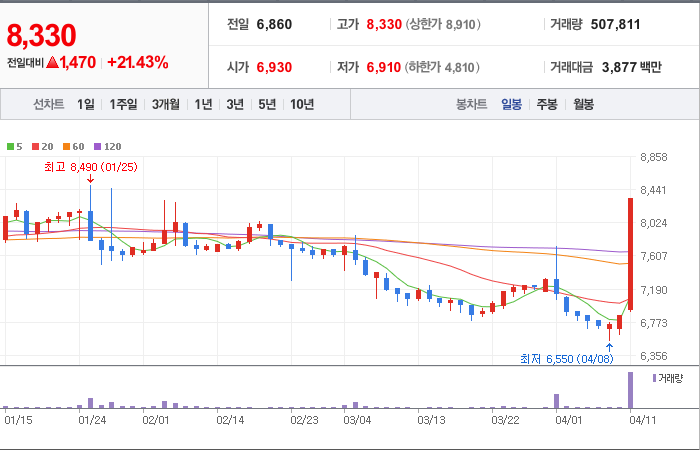Image resolution: width=700 pixels, height=450 pixels.
Task: Click the 7,190 price axis label
Action: pos(654,290)
